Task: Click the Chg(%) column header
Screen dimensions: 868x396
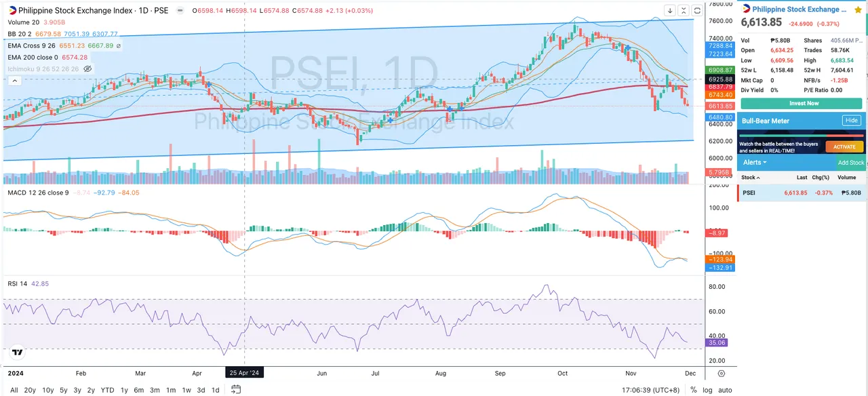Action: click(x=821, y=178)
